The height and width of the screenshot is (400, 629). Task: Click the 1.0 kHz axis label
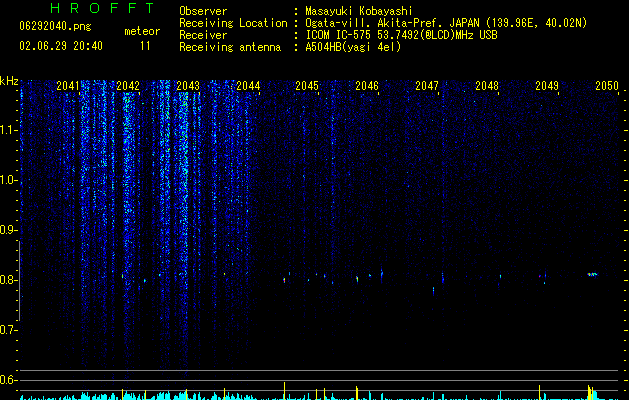pyautogui.click(x=8, y=180)
